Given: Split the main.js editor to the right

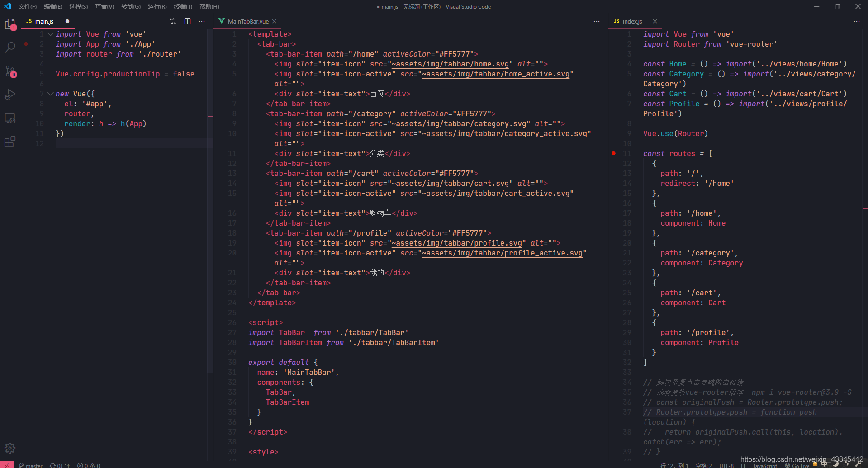Looking at the screenshot, I should pos(187,21).
